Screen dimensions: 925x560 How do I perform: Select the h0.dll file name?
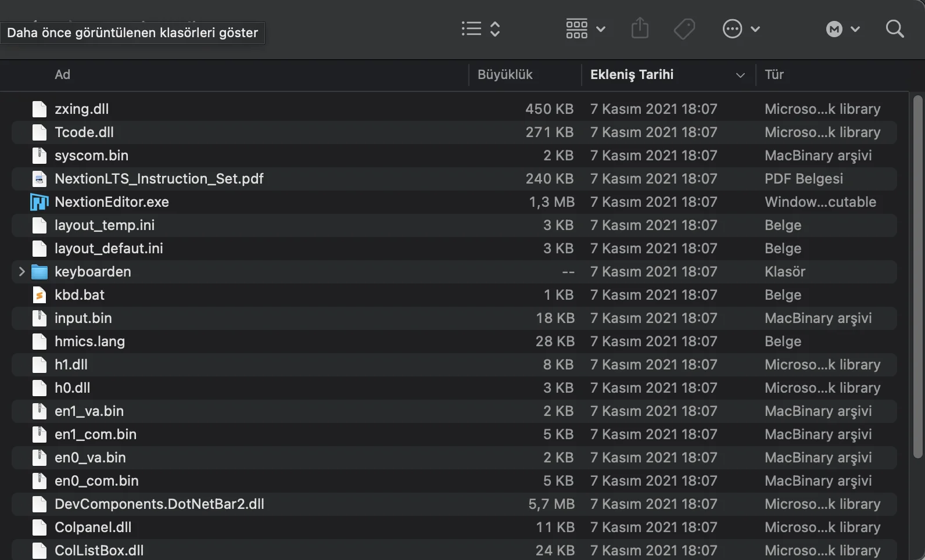point(72,387)
